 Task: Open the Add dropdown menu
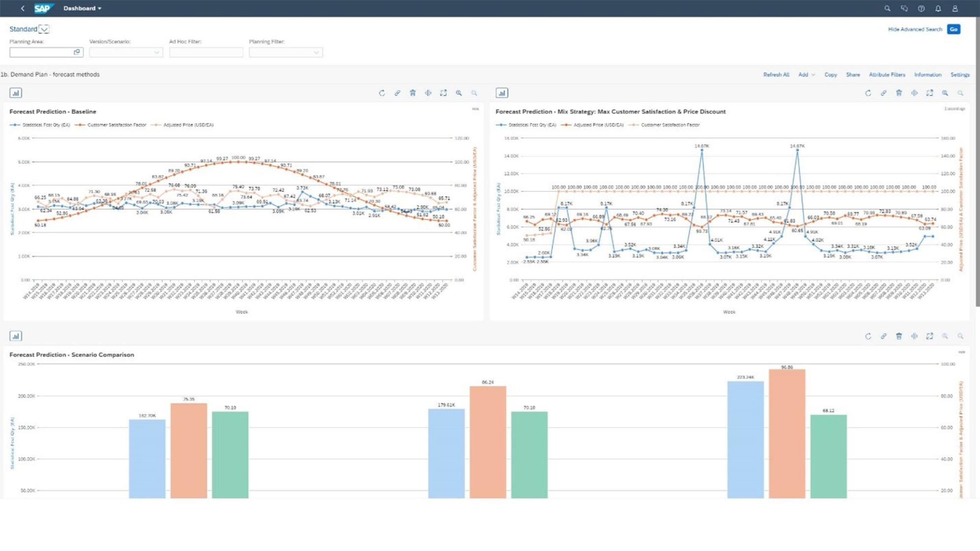tap(806, 75)
